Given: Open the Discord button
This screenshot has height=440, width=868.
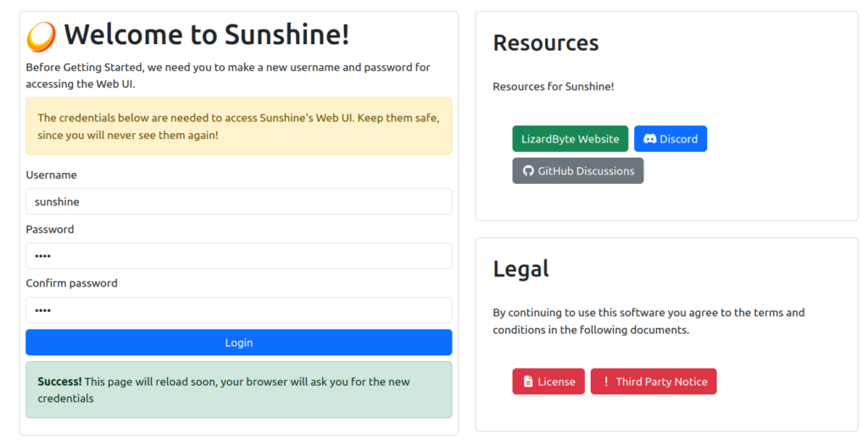Looking at the screenshot, I should pyautogui.click(x=670, y=139).
